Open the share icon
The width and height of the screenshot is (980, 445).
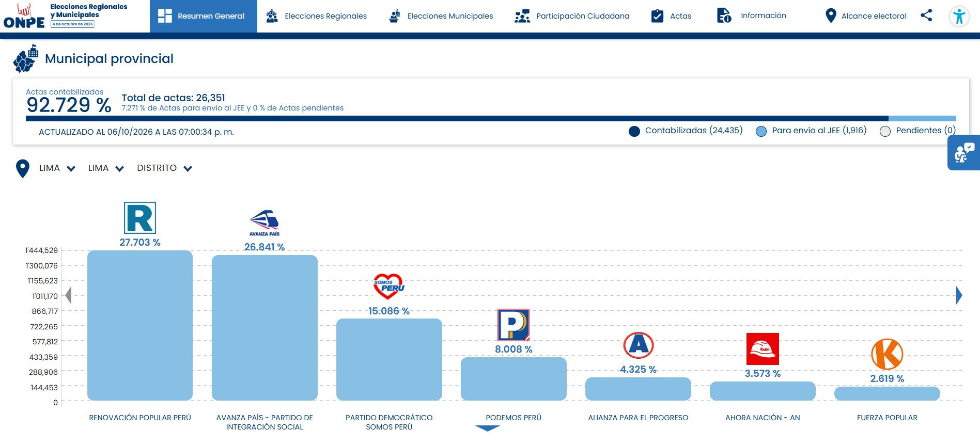coord(926,15)
